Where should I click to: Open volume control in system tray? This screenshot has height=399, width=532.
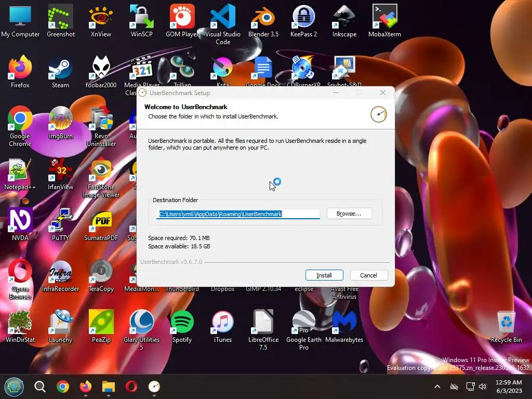tap(483, 387)
